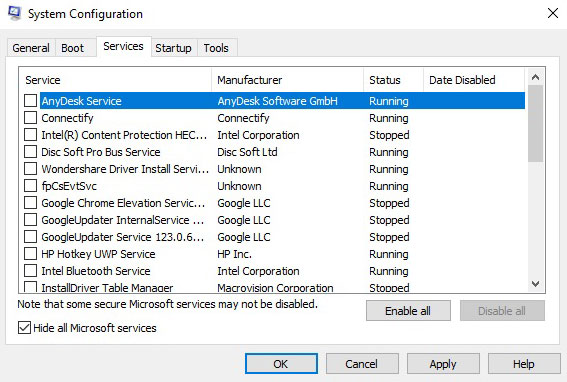Go to the Startup tab
Screen dimensions: 567x382
pyautogui.click(x=173, y=48)
